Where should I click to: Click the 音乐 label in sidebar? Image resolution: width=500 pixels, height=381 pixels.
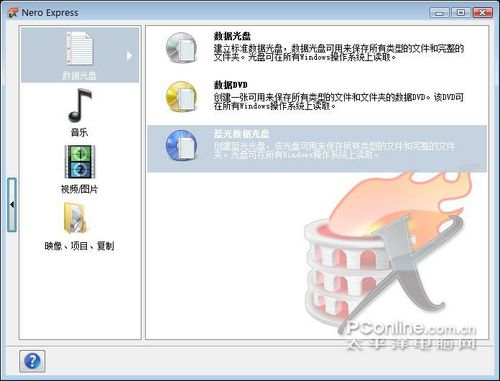tap(79, 132)
